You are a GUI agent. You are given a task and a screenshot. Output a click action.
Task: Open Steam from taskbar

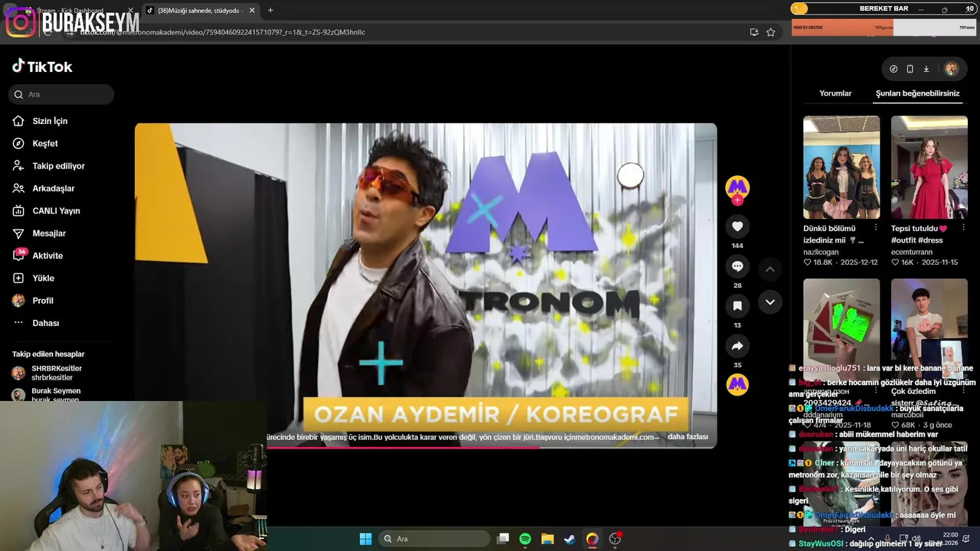tap(570, 539)
